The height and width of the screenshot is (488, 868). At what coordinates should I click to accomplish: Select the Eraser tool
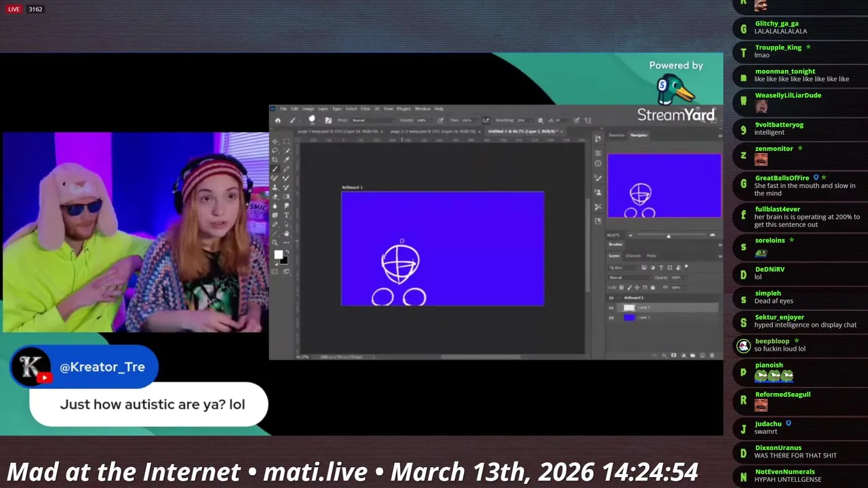[x=275, y=197]
